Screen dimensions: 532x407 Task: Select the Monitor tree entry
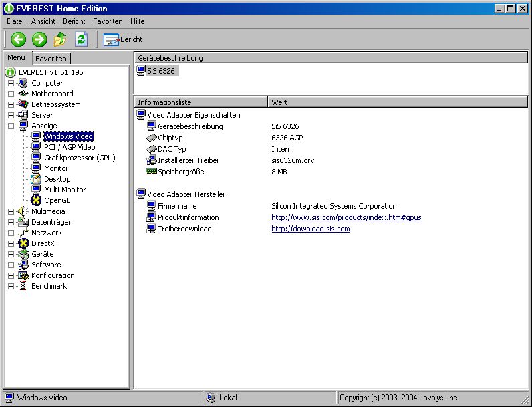(x=56, y=168)
